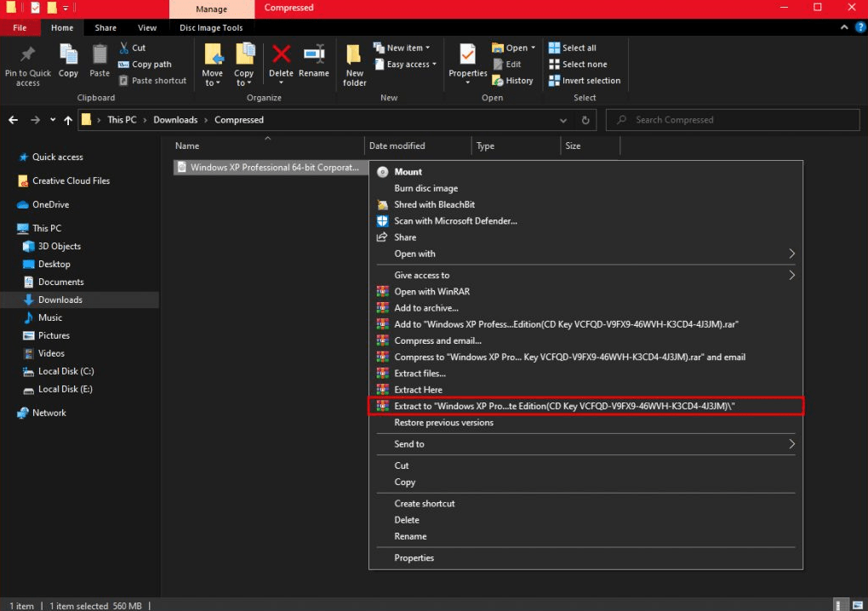The height and width of the screenshot is (611, 868).
Task: Open the New item dropdown
Action: point(403,49)
